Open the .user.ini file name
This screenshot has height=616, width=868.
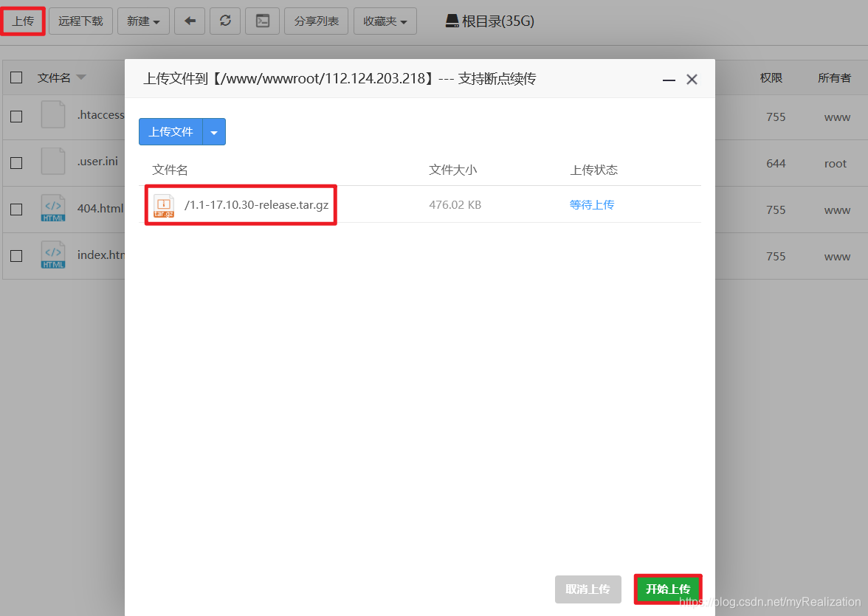coord(97,161)
